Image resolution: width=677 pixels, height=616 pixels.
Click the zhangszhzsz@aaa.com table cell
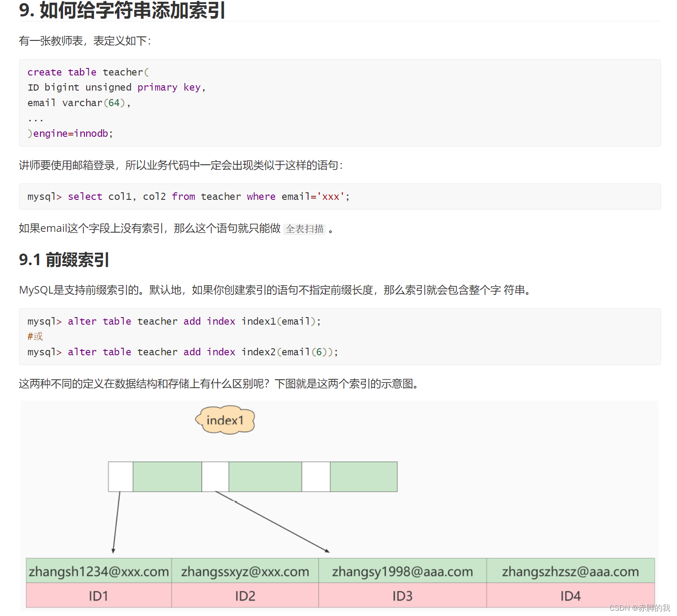571,572
